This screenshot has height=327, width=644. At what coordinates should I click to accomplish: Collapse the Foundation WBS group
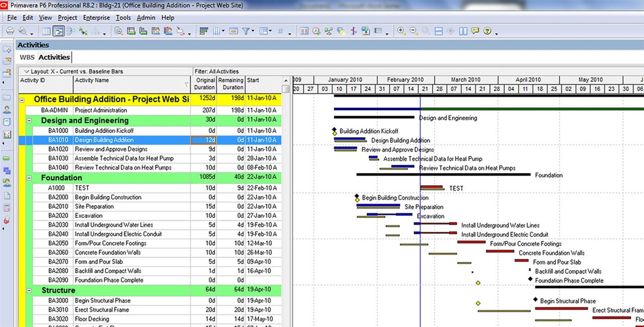(29, 178)
